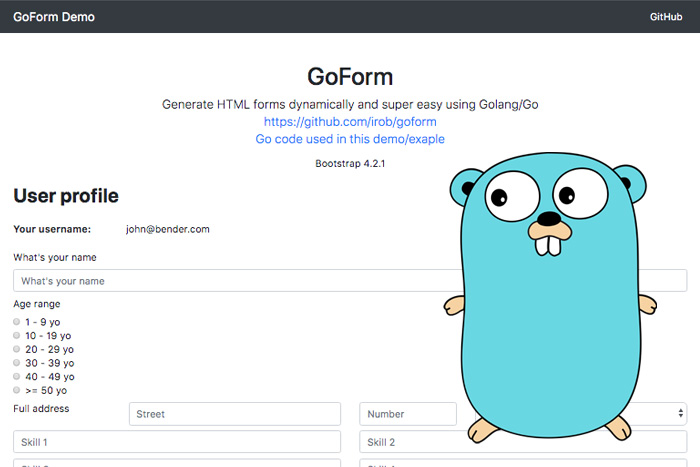Open the Go code used in demo link
Viewport: 700px width, 467px height.
pos(350,139)
